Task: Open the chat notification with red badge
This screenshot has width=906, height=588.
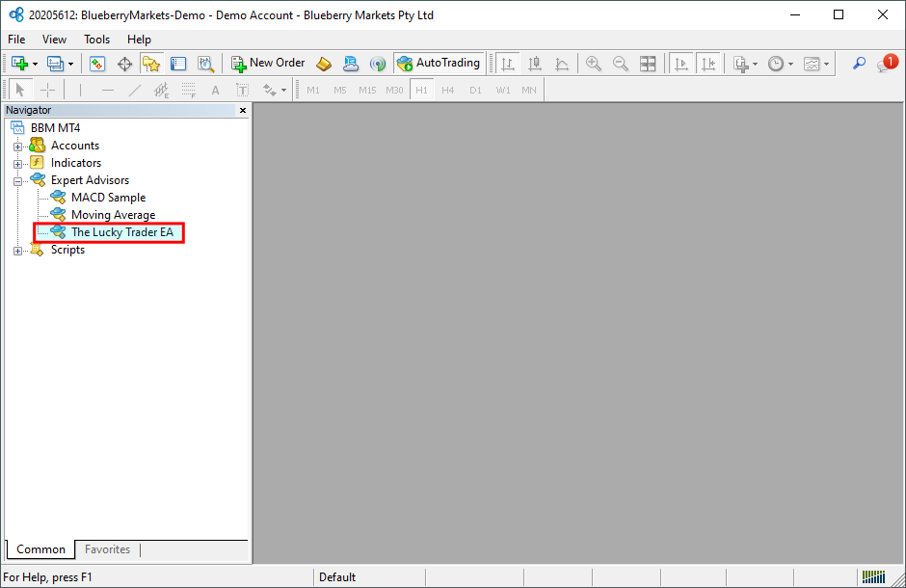Action: (887, 63)
